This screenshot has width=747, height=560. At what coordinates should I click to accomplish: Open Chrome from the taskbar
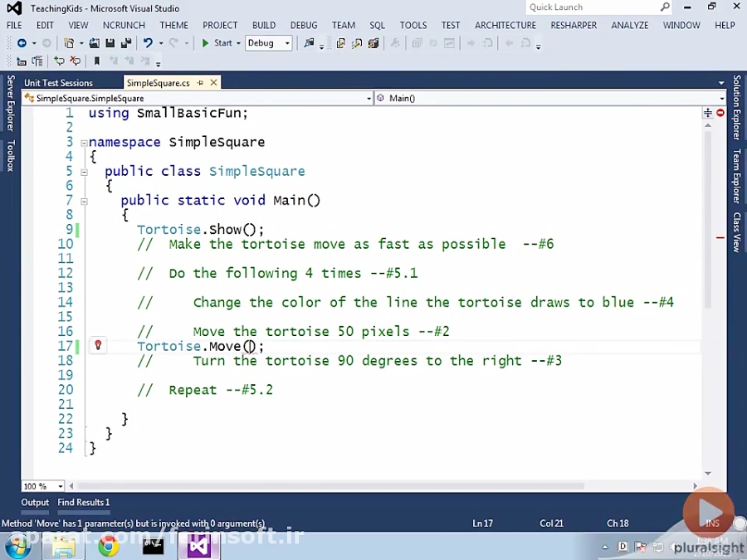pyautogui.click(x=109, y=546)
